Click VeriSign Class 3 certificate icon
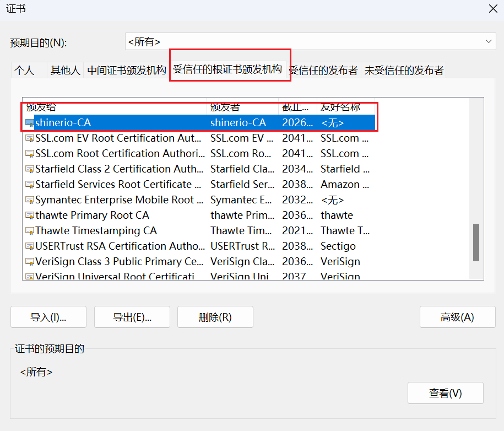Viewport: 504px width, 431px height. 30,262
